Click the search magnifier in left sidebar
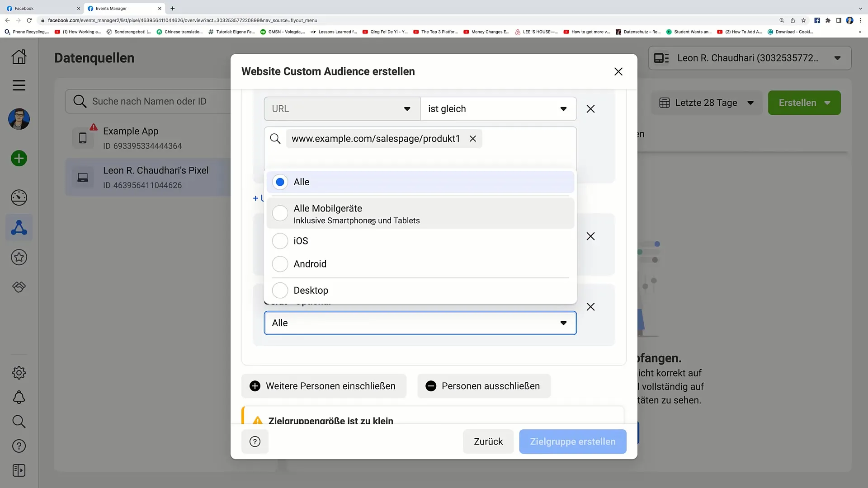 pos(19,422)
